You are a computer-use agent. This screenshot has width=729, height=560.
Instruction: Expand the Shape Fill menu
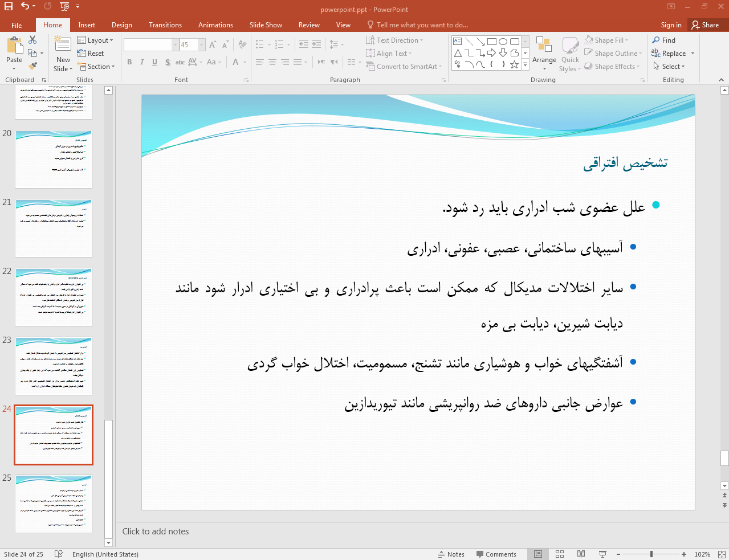(x=606, y=40)
